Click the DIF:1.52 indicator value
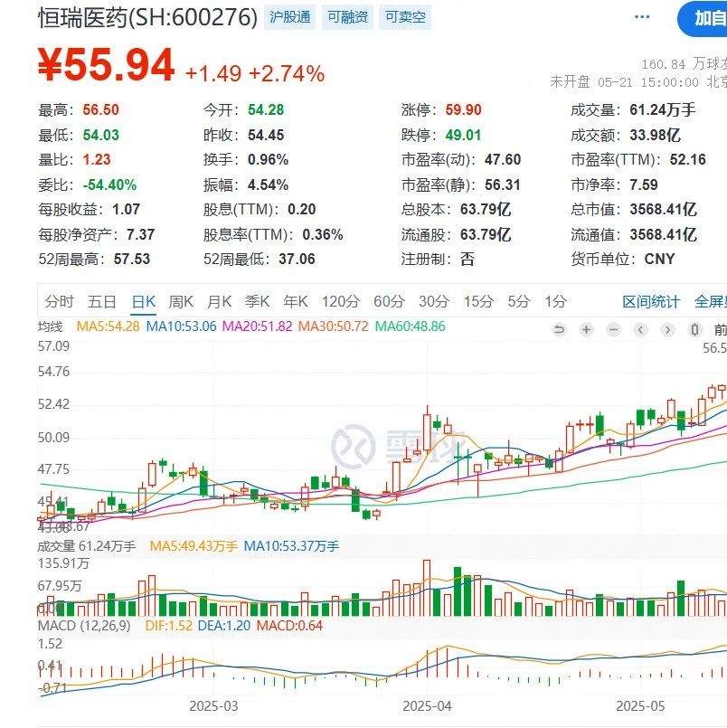Screen dimensions: 727x728 click(168, 626)
